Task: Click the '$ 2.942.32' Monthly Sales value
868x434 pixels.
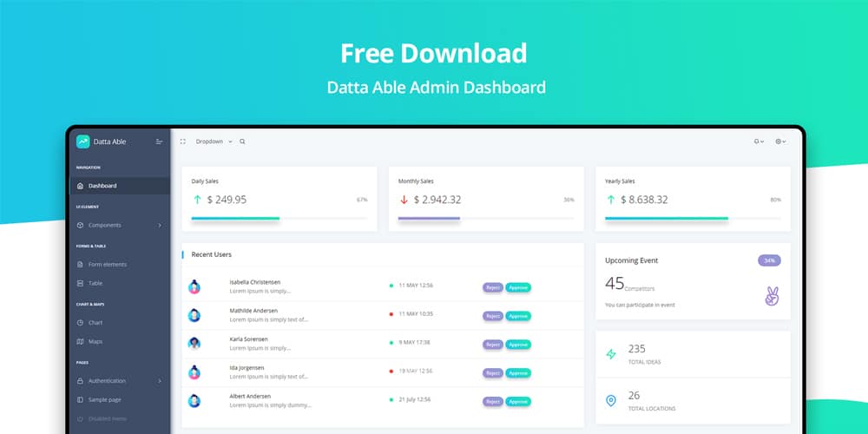Action: [437, 200]
